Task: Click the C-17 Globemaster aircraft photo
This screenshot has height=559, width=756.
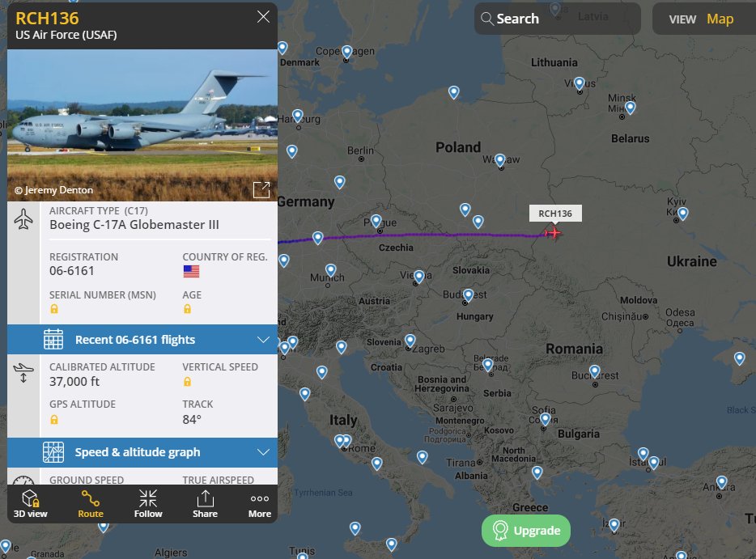Action: pos(142,125)
